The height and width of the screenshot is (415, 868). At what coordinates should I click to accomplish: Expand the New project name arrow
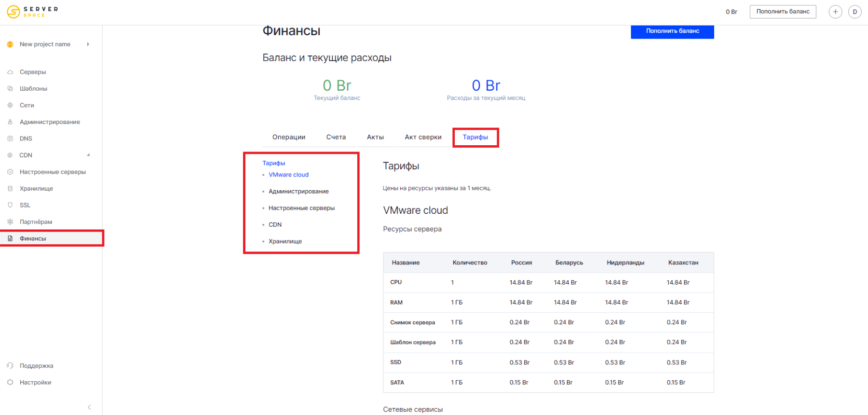tap(88, 44)
